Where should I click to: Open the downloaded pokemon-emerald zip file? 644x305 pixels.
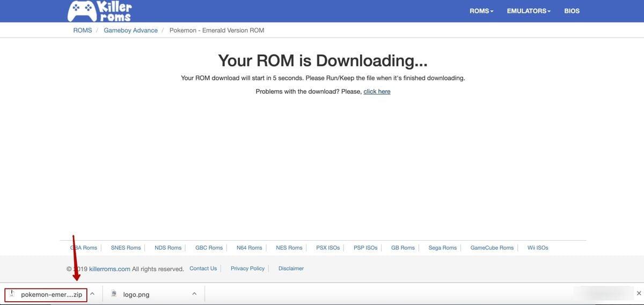click(46, 294)
